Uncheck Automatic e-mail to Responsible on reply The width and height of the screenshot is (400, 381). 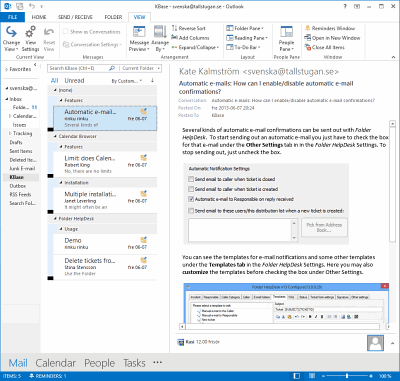[191, 199]
